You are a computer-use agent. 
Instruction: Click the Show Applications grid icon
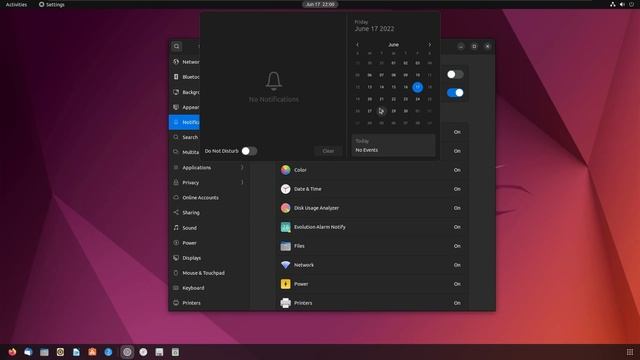coord(630,352)
